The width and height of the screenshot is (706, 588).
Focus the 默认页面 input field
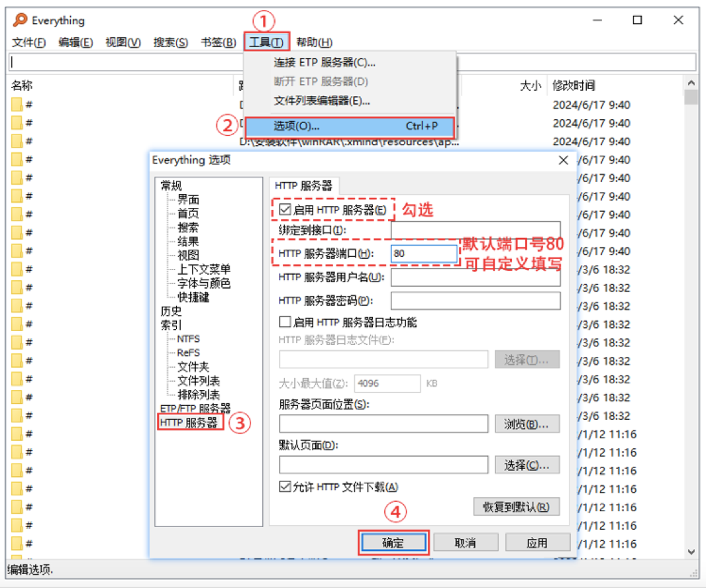coord(383,465)
